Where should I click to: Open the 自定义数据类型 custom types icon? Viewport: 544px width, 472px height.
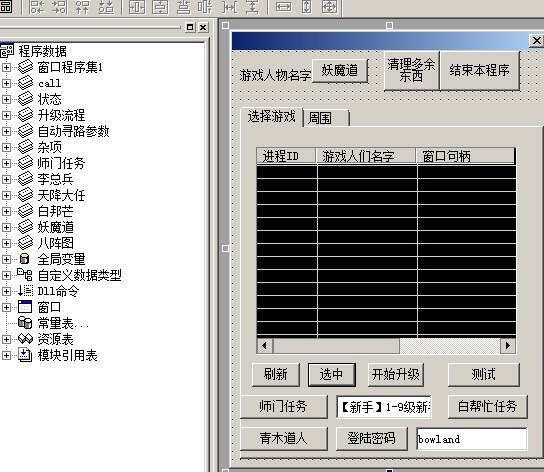[x=25, y=275]
